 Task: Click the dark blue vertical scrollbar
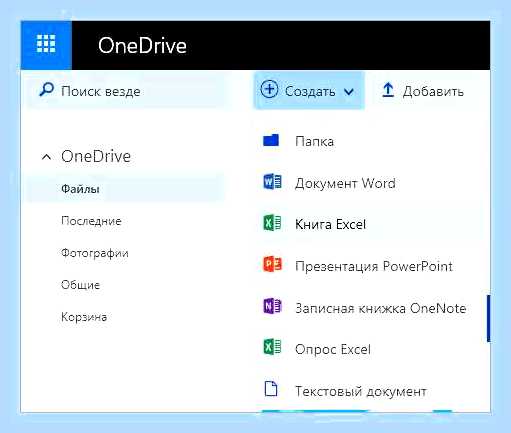pos(488,318)
